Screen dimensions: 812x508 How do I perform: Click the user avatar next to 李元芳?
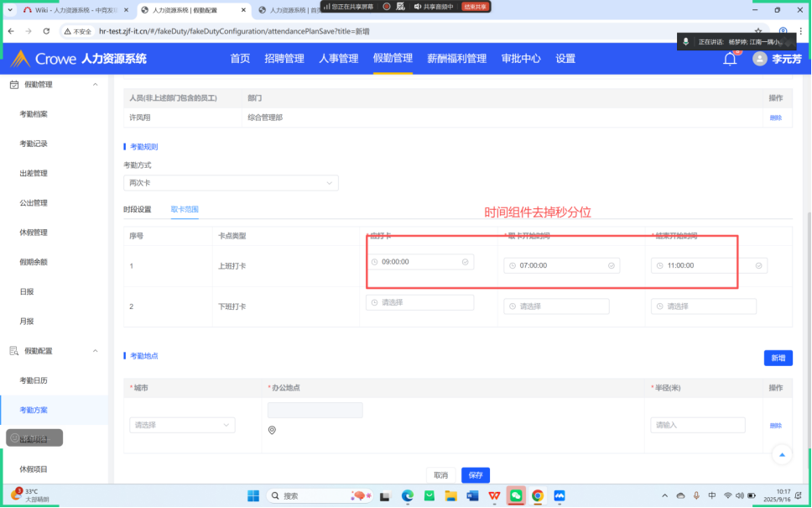(760, 59)
